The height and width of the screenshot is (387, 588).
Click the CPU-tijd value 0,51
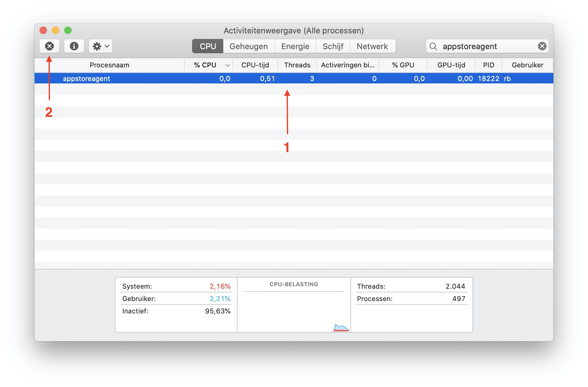click(x=267, y=79)
